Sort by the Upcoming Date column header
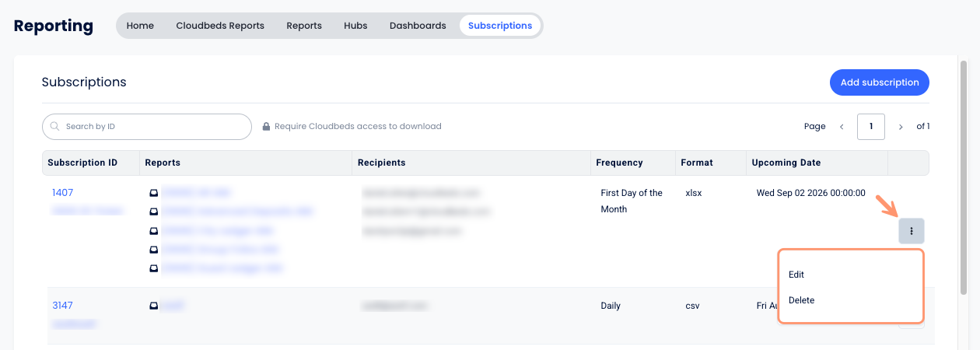The width and height of the screenshot is (980, 350). coord(786,163)
